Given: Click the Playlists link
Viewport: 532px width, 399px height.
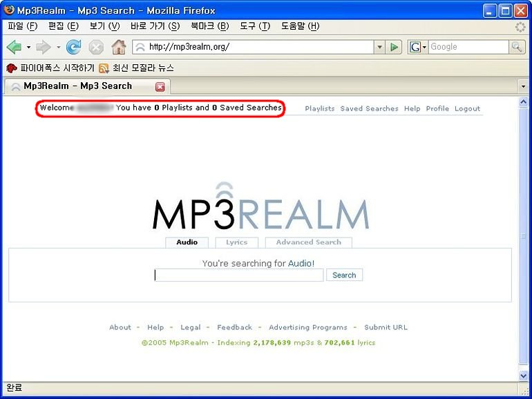Looking at the screenshot, I should pyautogui.click(x=320, y=108).
